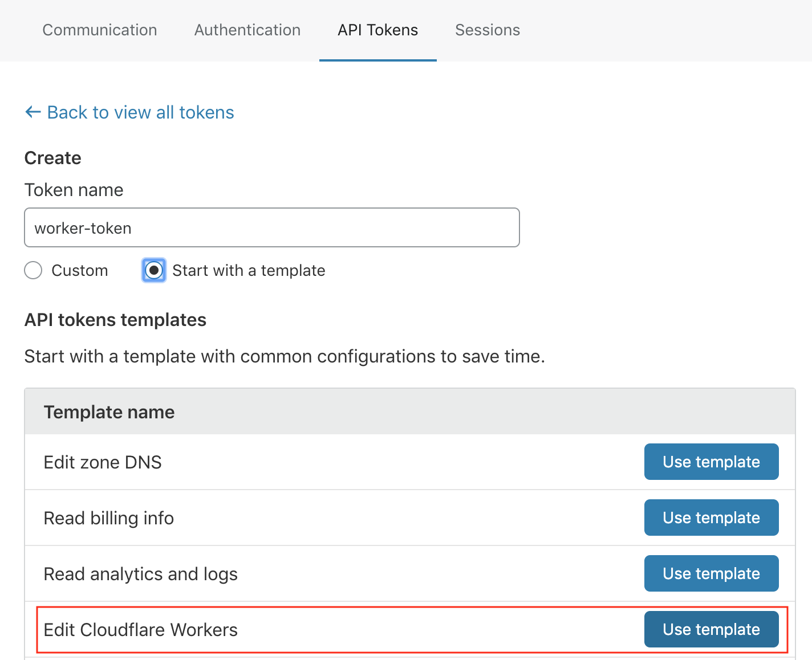812x660 pixels.
Task: Open the Communication tab
Action: tap(100, 30)
